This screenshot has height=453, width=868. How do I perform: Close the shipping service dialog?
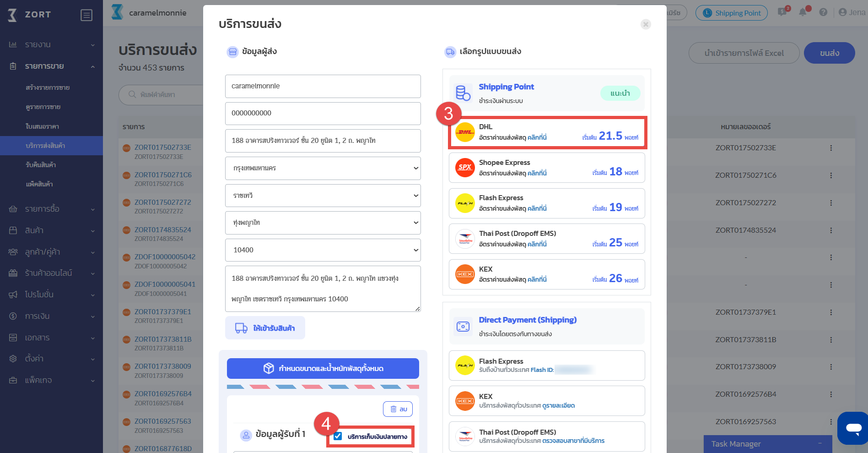pyautogui.click(x=646, y=24)
